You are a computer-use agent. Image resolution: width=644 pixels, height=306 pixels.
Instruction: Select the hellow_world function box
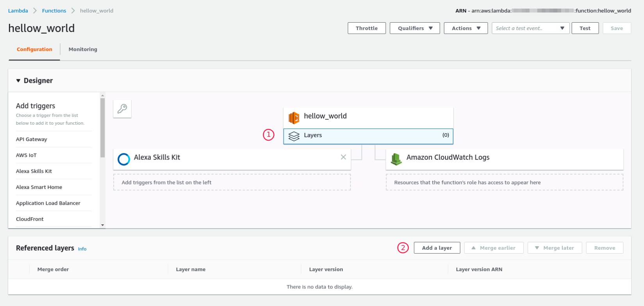(x=368, y=117)
